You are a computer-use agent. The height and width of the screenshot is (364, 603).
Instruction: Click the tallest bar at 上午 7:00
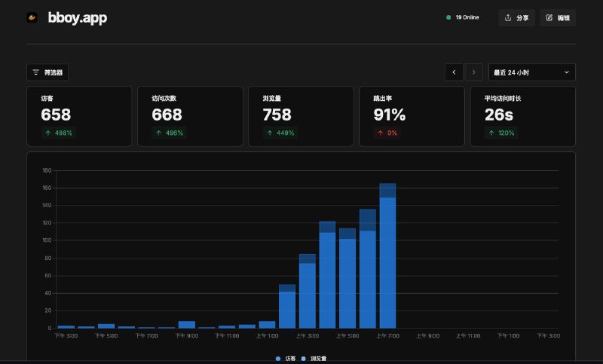click(x=387, y=256)
